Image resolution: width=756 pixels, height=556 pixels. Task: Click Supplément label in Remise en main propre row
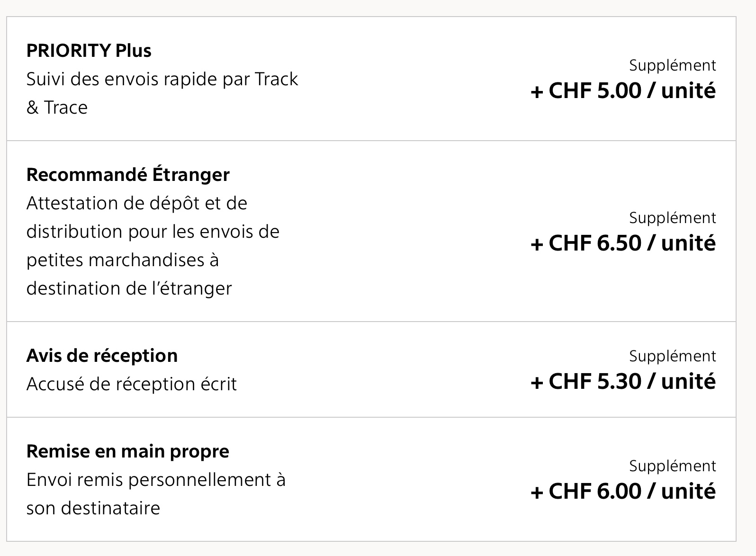click(673, 466)
